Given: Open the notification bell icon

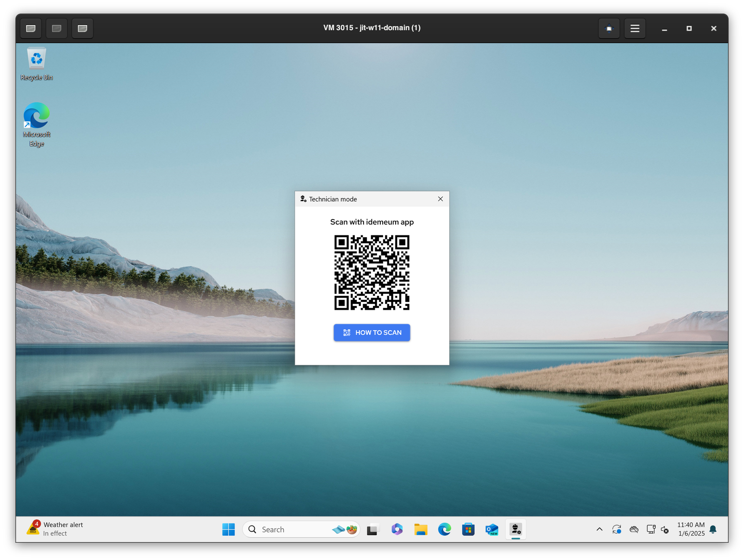Looking at the screenshot, I should click(713, 529).
